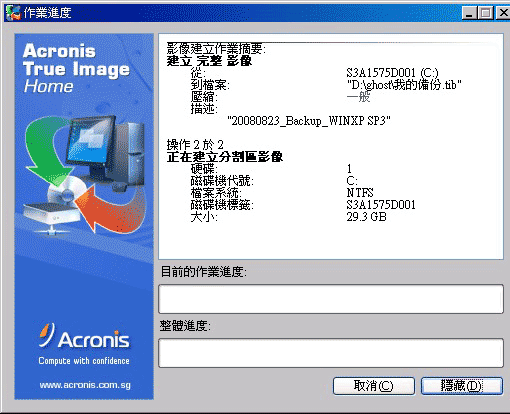Click the title bar application icon
Image resolution: width=510 pixels, height=414 pixels.
(x=14, y=13)
